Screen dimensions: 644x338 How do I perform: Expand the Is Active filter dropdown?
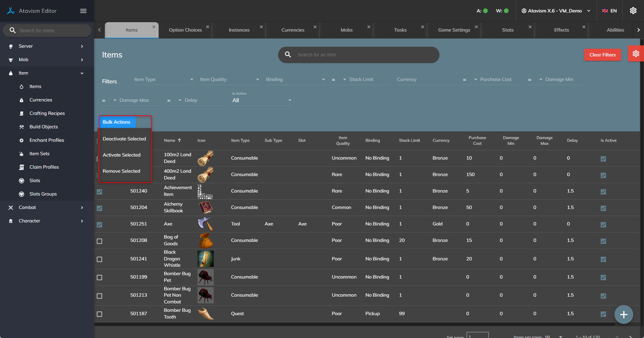point(262,100)
